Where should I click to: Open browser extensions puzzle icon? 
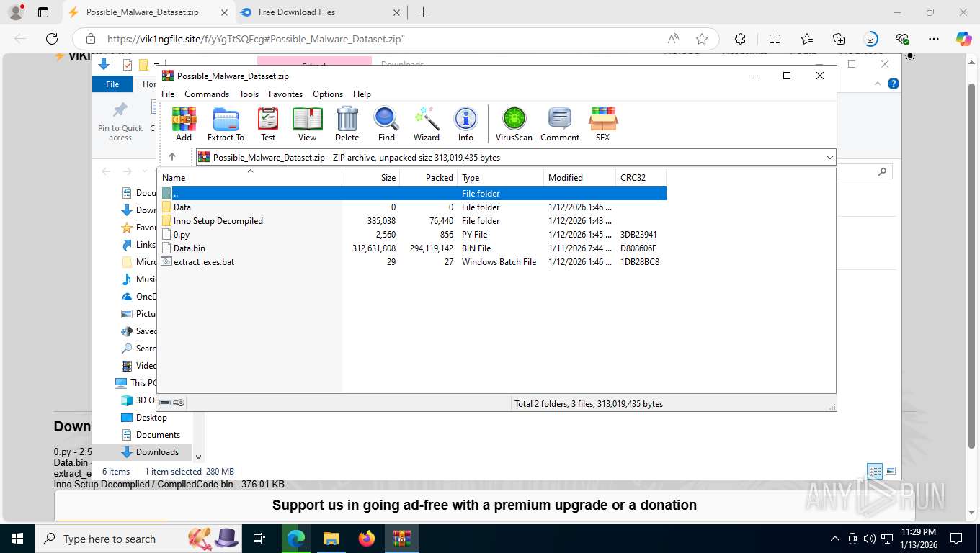pyautogui.click(x=740, y=39)
